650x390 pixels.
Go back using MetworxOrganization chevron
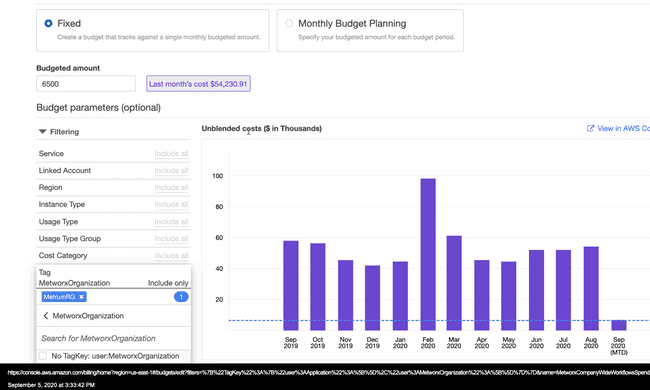pos(46,316)
